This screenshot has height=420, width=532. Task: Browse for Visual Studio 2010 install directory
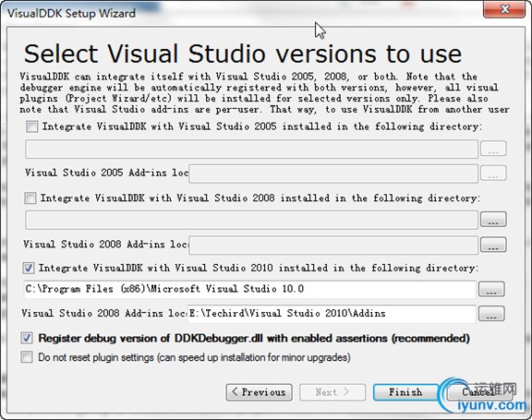tap(491, 289)
